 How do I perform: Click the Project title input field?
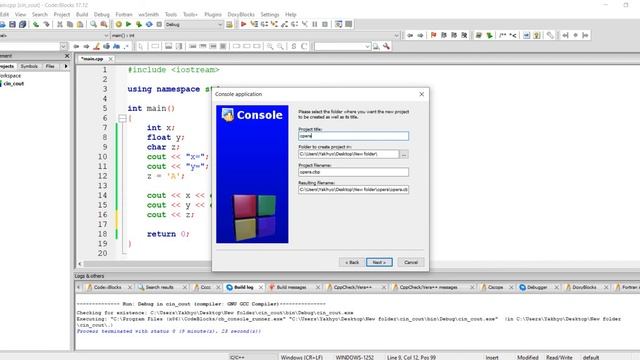pos(353,136)
